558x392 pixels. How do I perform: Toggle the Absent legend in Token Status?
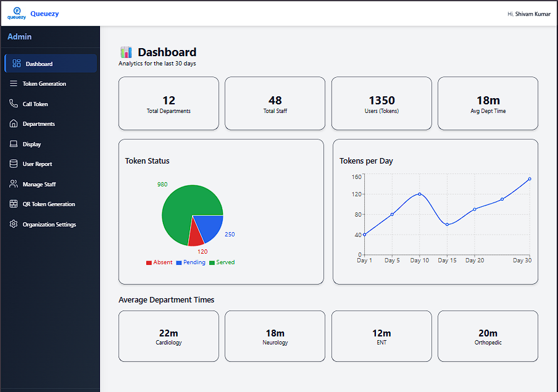coord(159,262)
